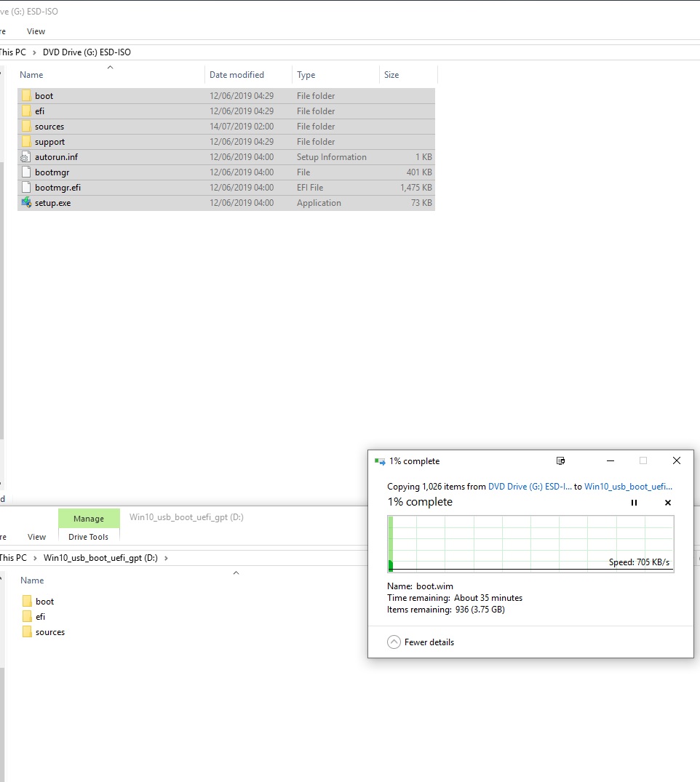Viewport: 700px width, 782px height.
Task: Click This PC in G: address bar
Action: [13, 52]
